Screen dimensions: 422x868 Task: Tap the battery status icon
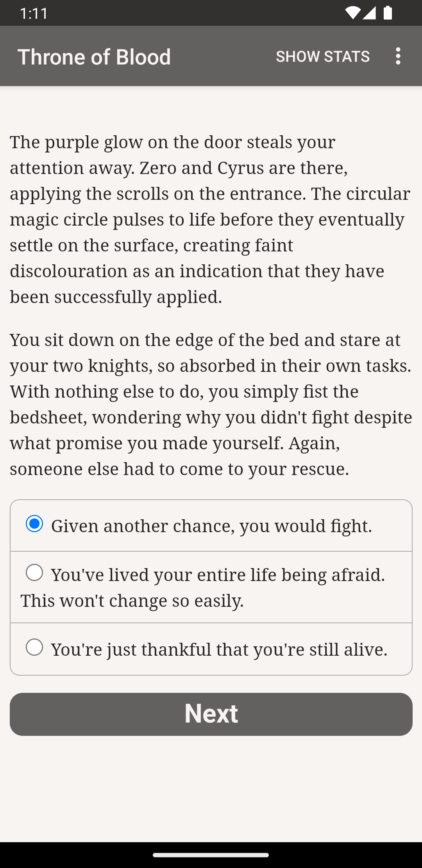click(x=388, y=13)
